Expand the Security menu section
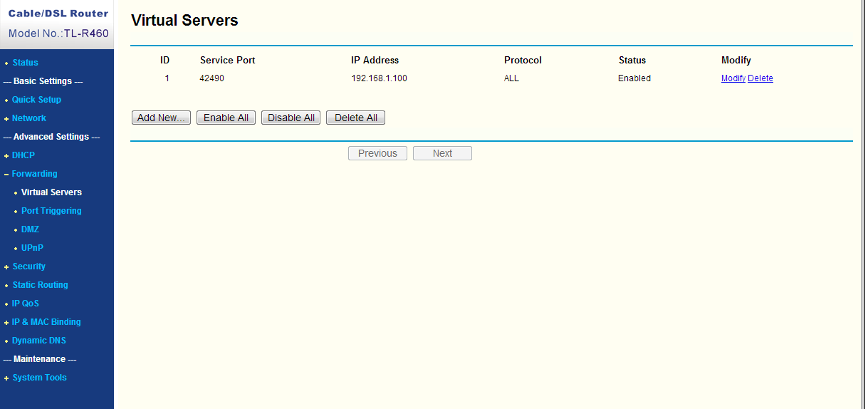The image size is (868, 409). pos(28,266)
